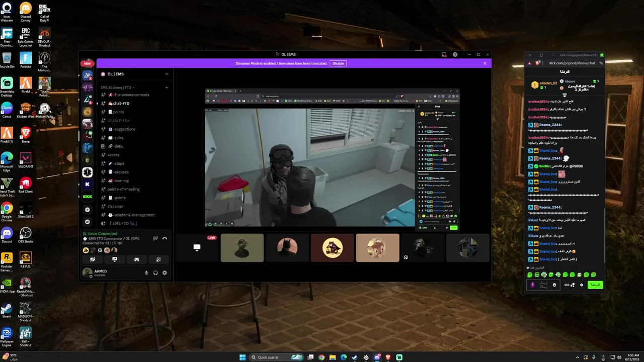This screenshot has height=362, width=644.
Task: Expand the OL | EMS server menu
Action: point(167,74)
